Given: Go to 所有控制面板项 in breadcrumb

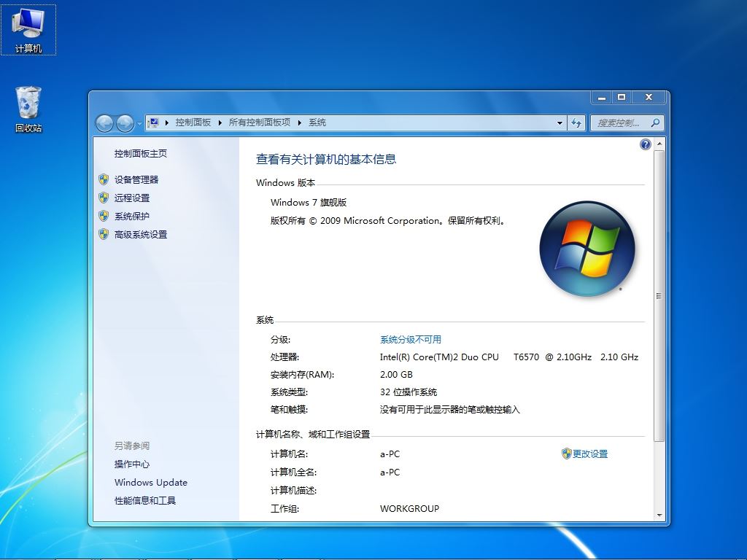Looking at the screenshot, I should pos(260,122).
